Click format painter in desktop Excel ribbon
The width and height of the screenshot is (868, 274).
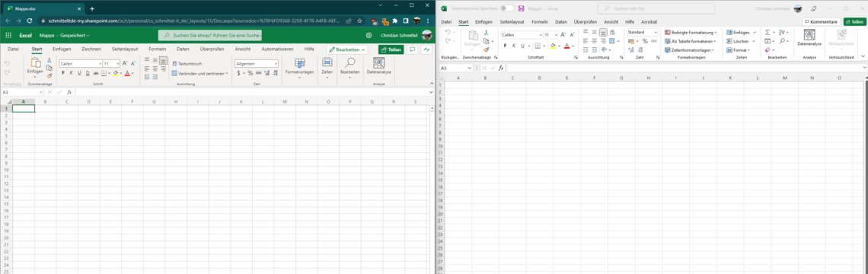486,49
